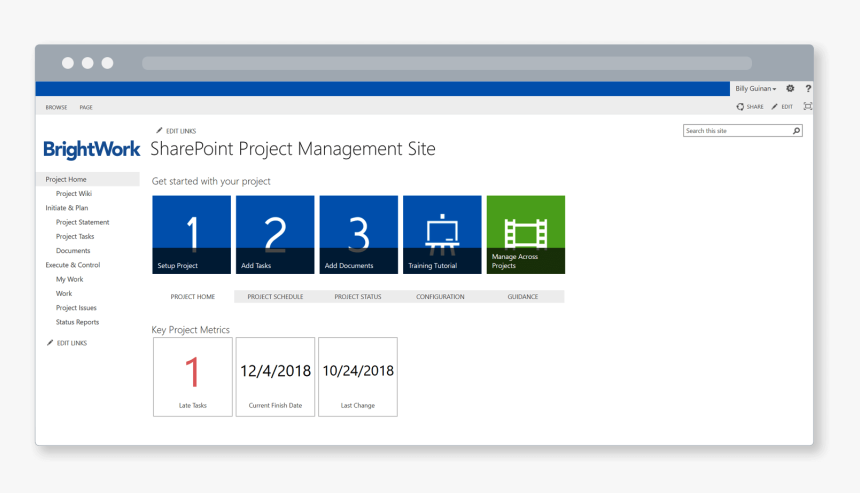Image resolution: width=860 pixels, height=493 pixels.
Task: Open My Work in the sidebar
Action: [x=69, y=279]
